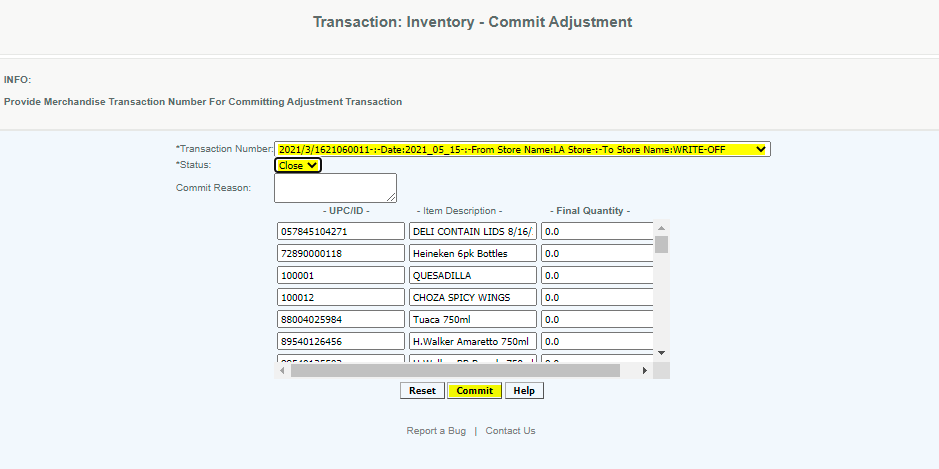Edit Final Quantity for Heineken 6pk Bottles
The width and height of the screenshot is (939, 469).
597,253
